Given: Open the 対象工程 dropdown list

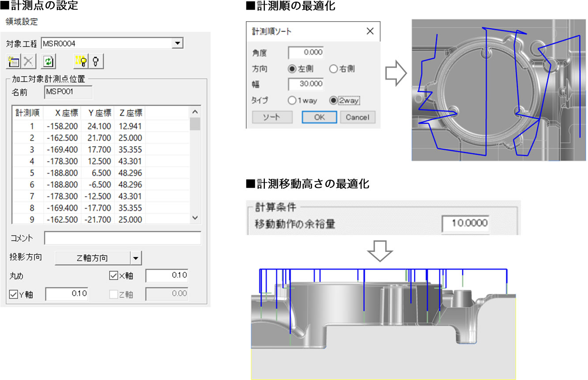Looking at the screenshot, I should coord(177,43).
